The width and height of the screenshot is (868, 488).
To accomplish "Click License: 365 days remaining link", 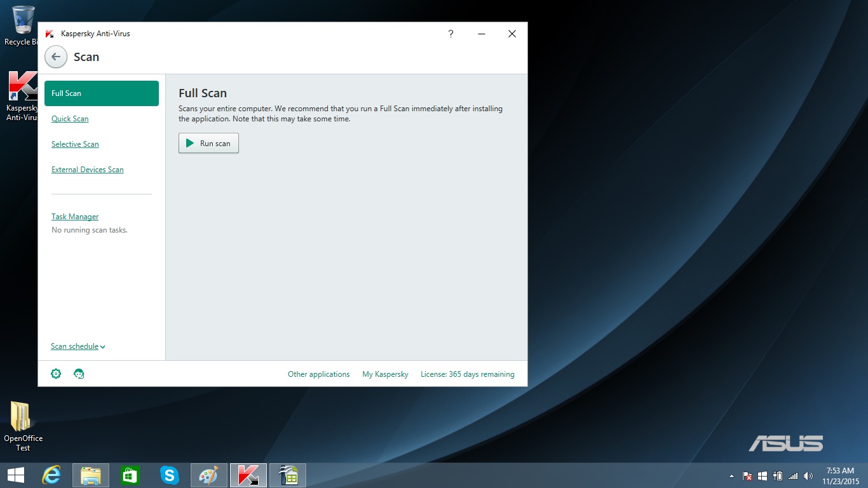I will click(x=468, y=374).
